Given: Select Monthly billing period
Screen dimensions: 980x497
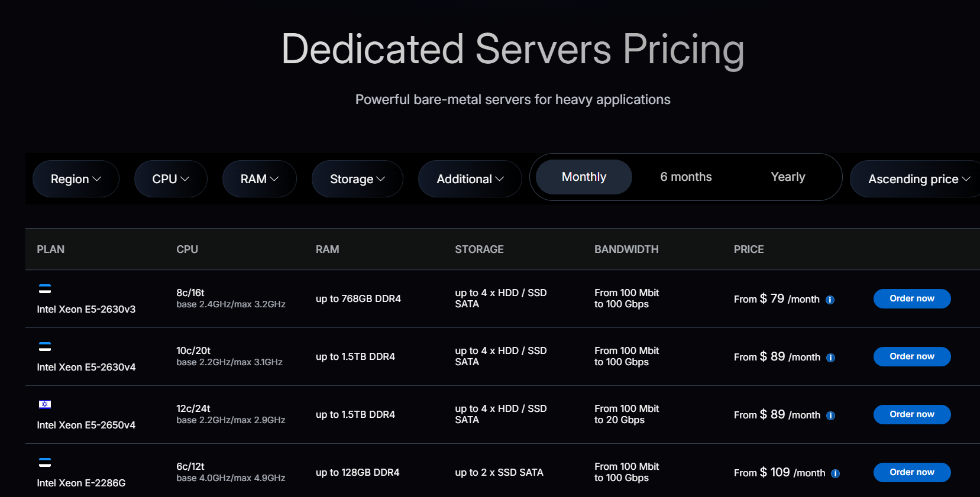Looking at the screenshot, I should coord(584,177).
